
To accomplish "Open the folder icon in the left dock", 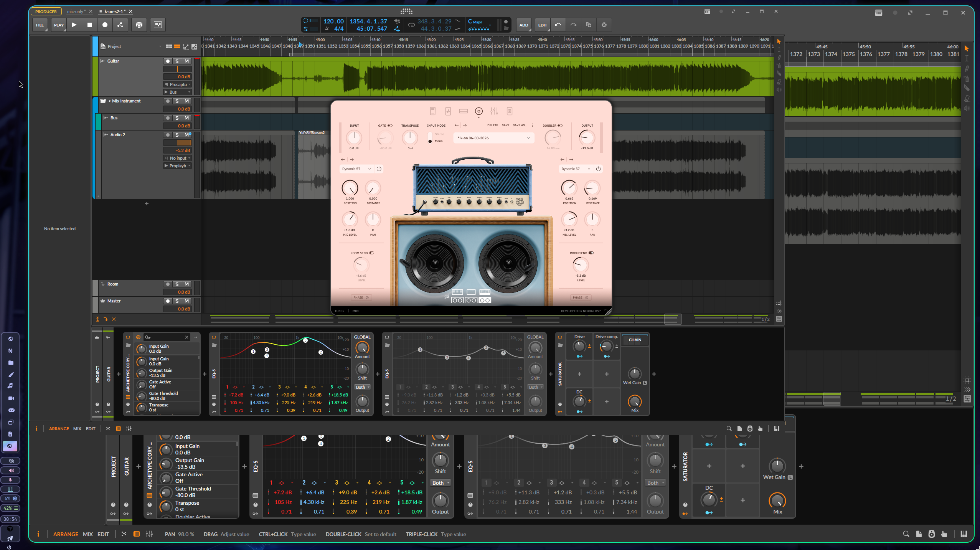I will click(11, 363).
